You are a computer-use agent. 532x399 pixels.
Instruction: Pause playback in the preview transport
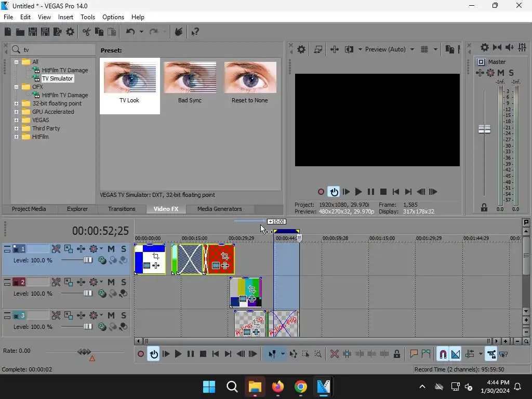tap(371, 192)
